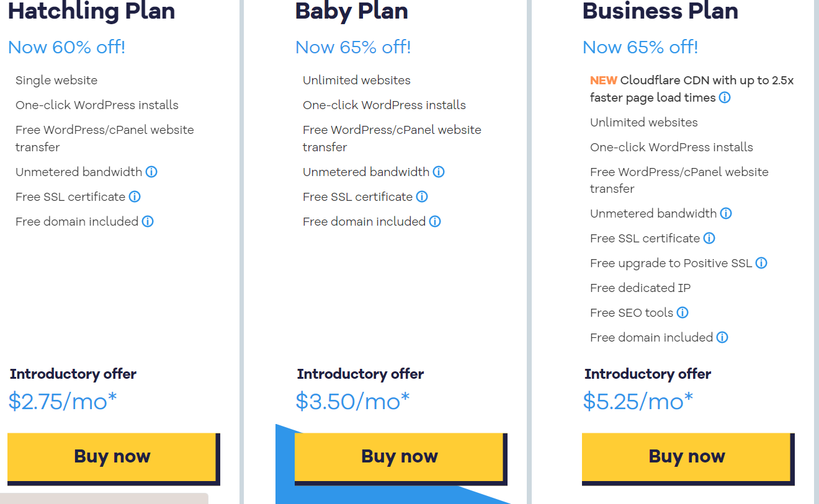Open info icon for Baby Plan Unmetered bandwidth

[439, 172]
